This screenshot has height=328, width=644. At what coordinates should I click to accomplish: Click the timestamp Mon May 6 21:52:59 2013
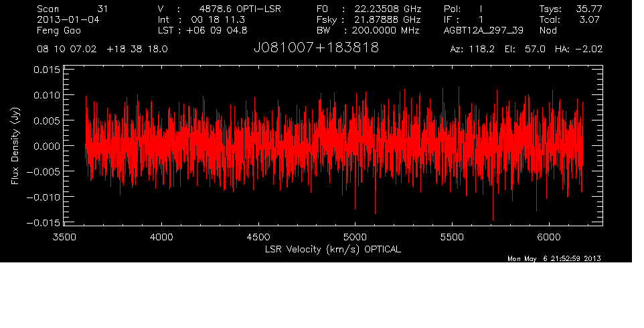point(554,258)
